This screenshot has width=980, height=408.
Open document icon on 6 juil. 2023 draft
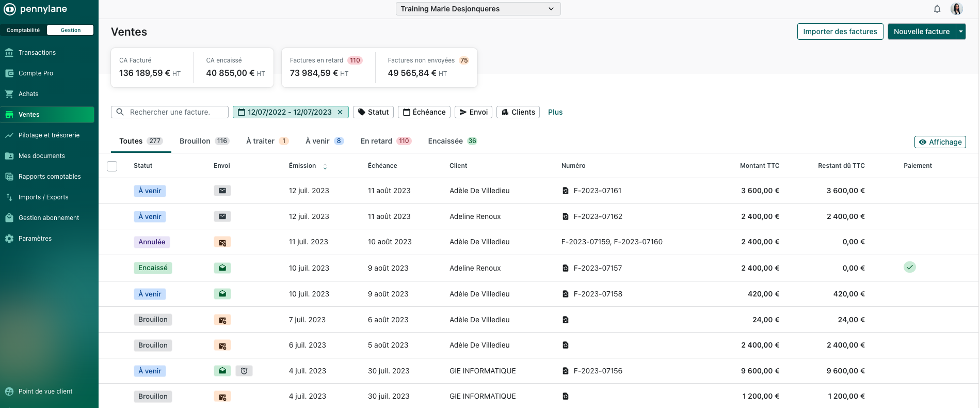pyautogui.click(x=566, y=345)
